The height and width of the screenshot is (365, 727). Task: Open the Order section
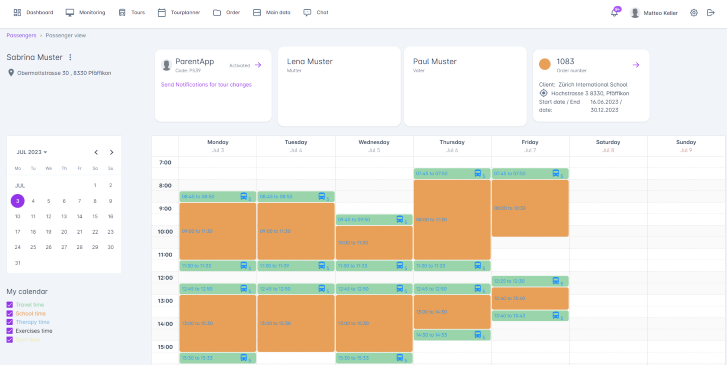[x=226, y=13]
